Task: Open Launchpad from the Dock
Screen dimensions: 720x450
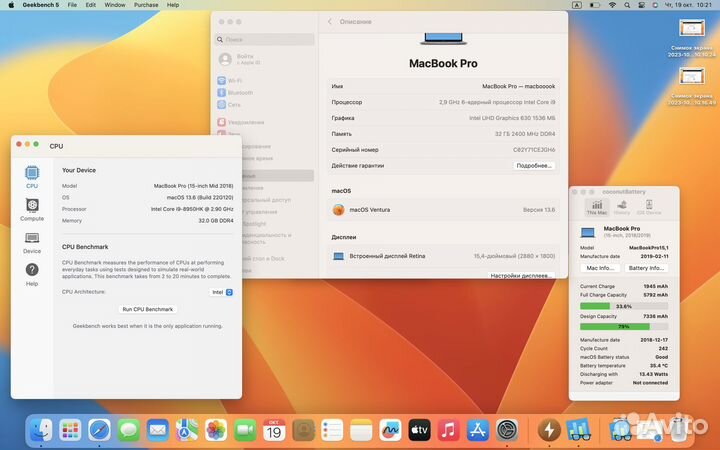Action: (x=70, y=430)
